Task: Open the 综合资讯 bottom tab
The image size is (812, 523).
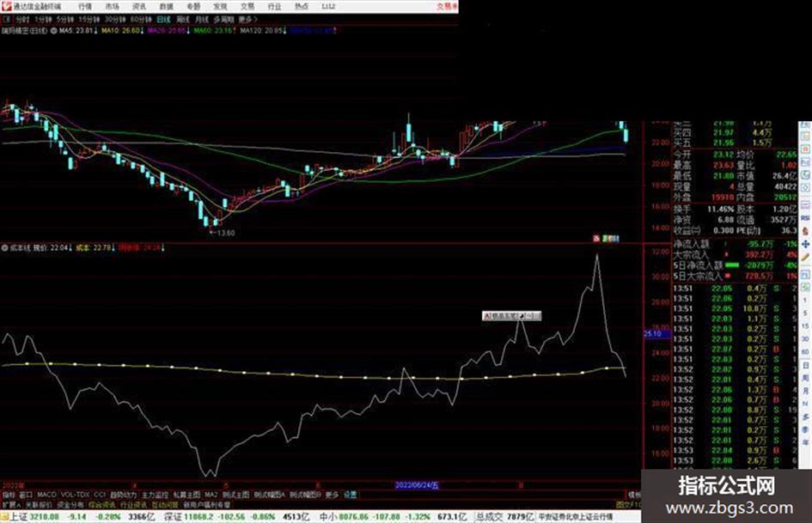Action: click(102, 504)
